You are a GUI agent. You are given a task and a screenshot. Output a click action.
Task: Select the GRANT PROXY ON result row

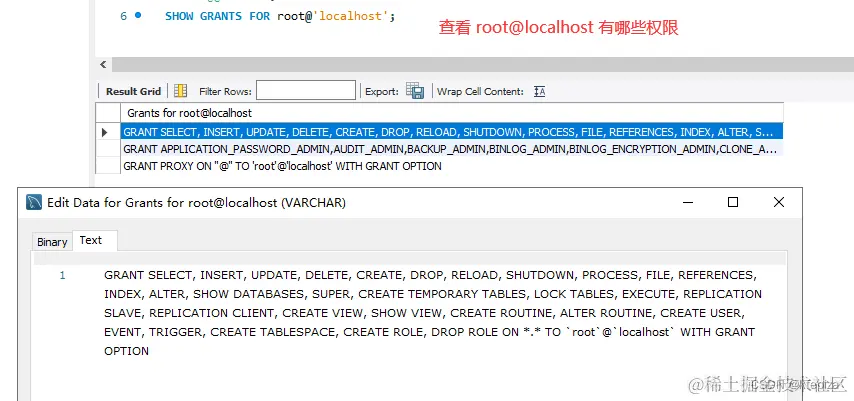click(452, 166)
